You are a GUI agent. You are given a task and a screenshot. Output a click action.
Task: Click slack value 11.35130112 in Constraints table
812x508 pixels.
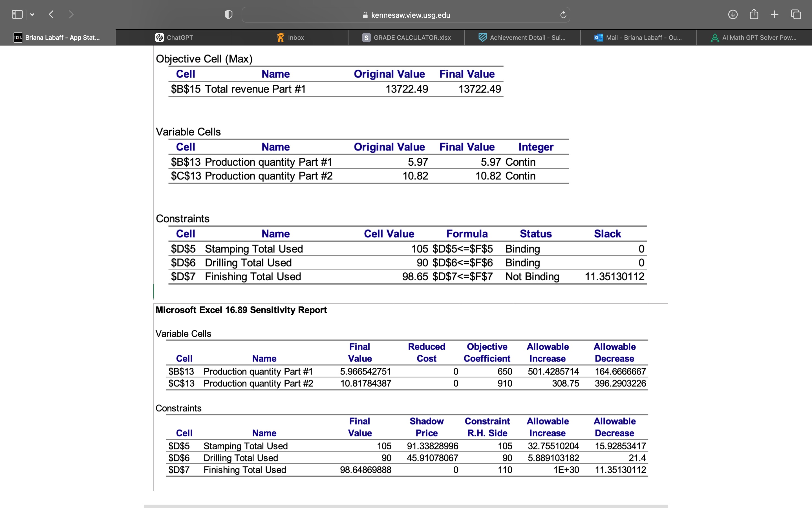tap(614, 277)
